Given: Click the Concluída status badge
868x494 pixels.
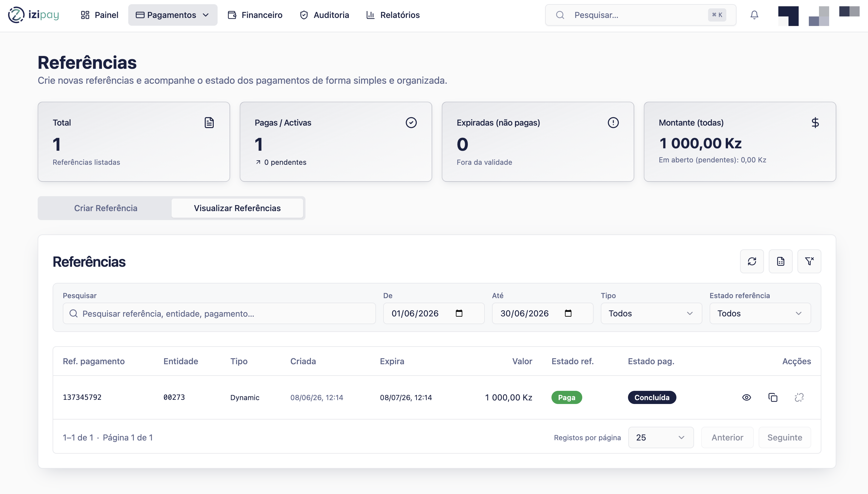Looking at the screenshot, I should point(652,397).
